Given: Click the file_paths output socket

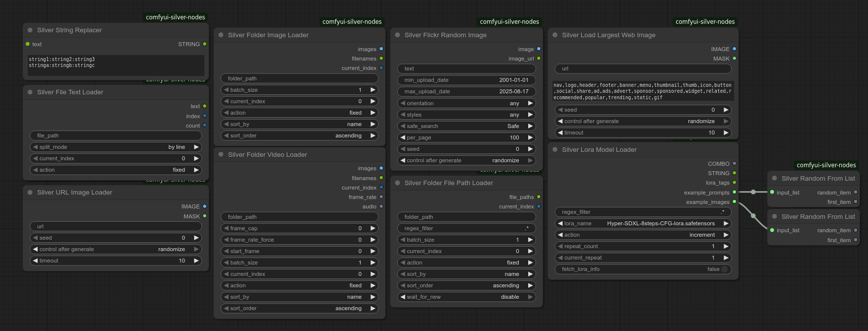Looking at the screenshot, I should coord(539,197).
